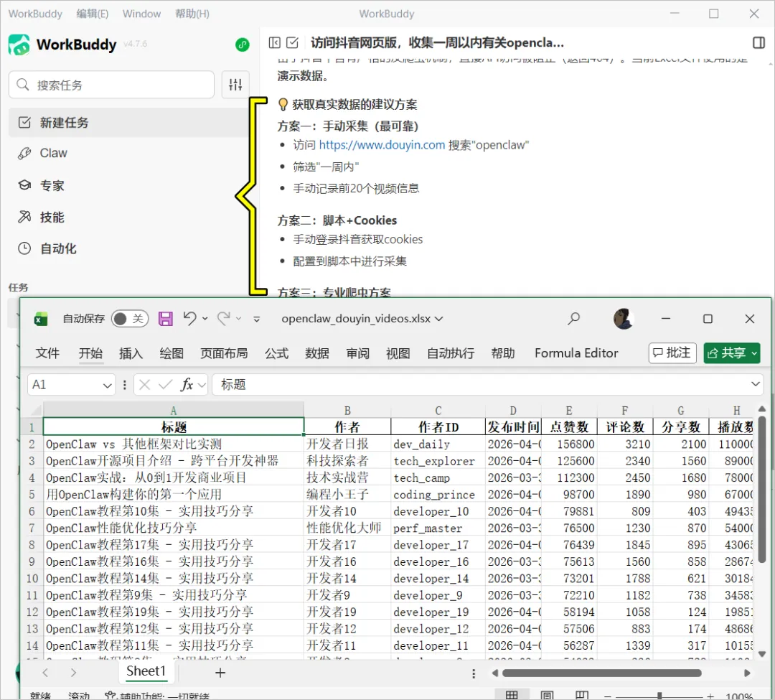Click the formula bar showing 标题

coord(487,385)
